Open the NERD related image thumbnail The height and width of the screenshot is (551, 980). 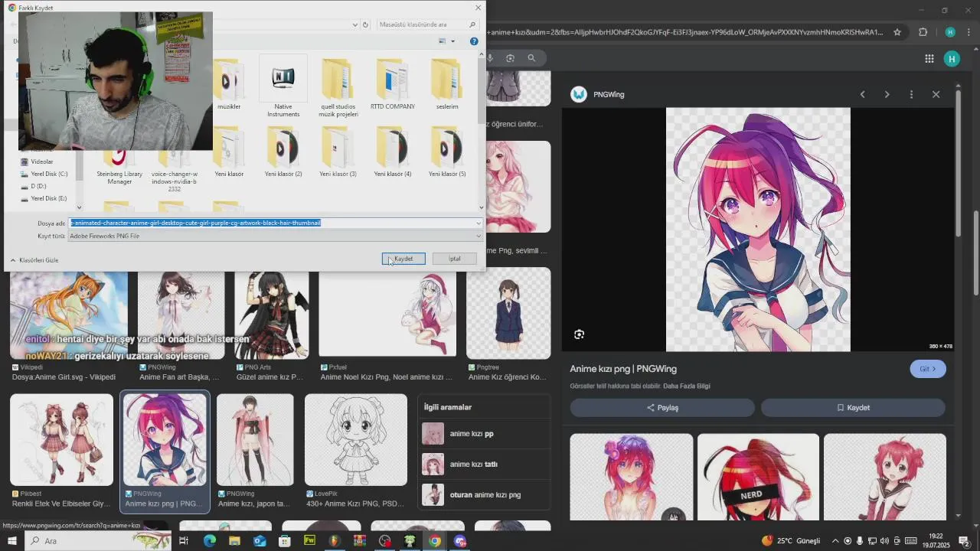coord(758,478)
